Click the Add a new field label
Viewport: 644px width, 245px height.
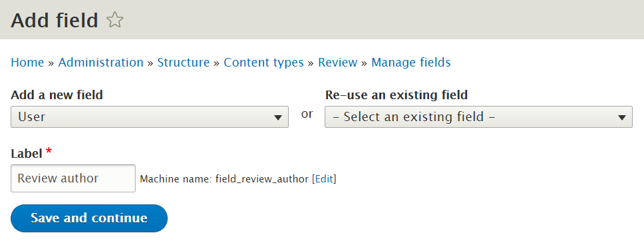57,95
